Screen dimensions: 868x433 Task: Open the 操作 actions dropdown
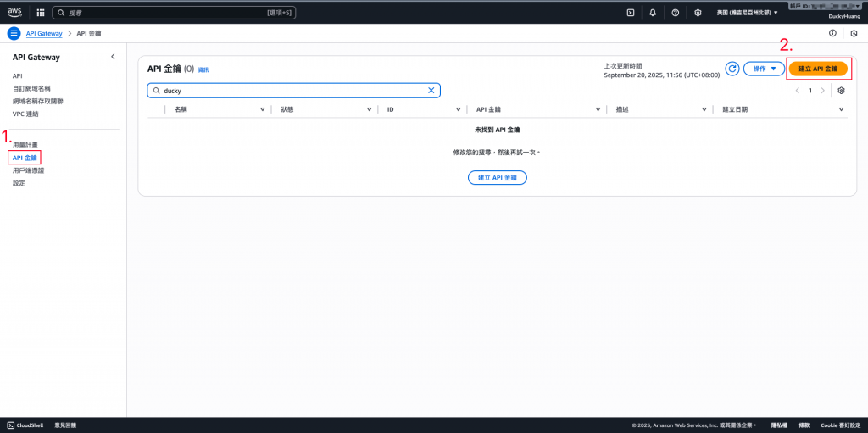point(764,69)
